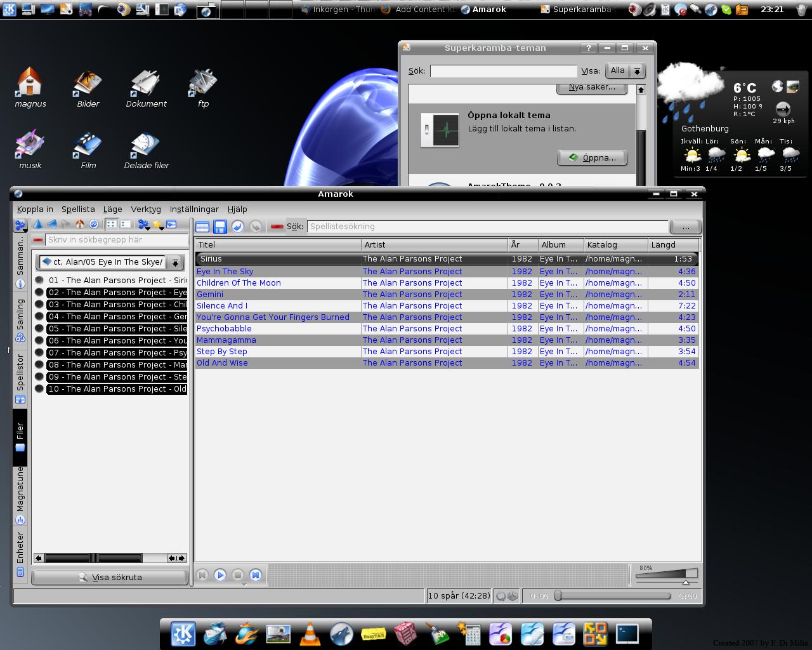Switch to the Enheter sidebar tab

coord(20,554)
